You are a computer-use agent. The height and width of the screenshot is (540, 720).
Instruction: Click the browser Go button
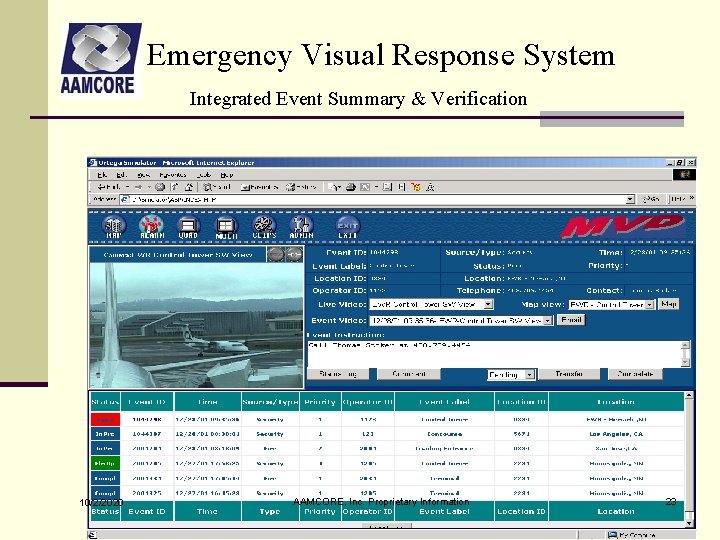(x=652, y=199)
